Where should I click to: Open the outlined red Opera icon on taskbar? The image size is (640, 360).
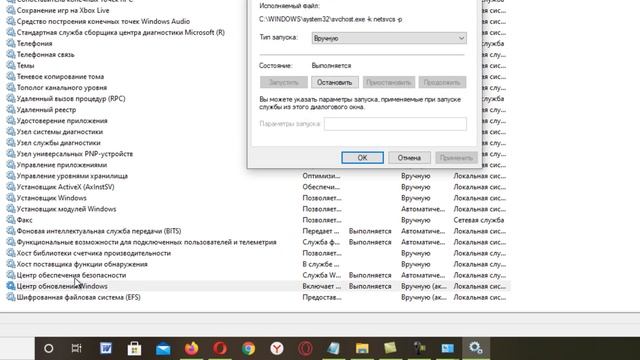pos(305,349)
